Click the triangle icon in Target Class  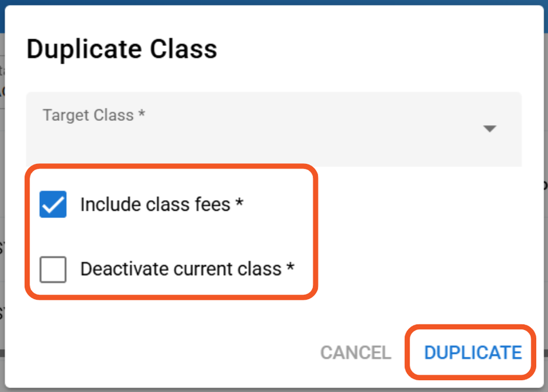coord(490,129)
